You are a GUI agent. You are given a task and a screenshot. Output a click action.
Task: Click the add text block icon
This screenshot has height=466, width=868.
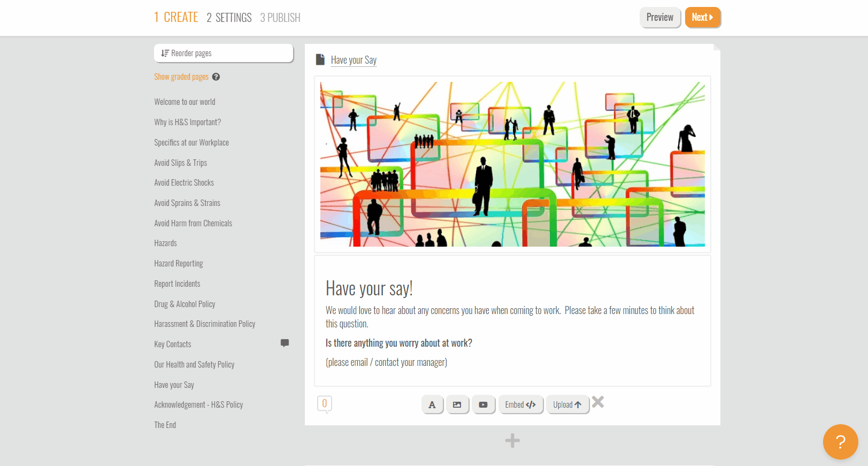432,405
